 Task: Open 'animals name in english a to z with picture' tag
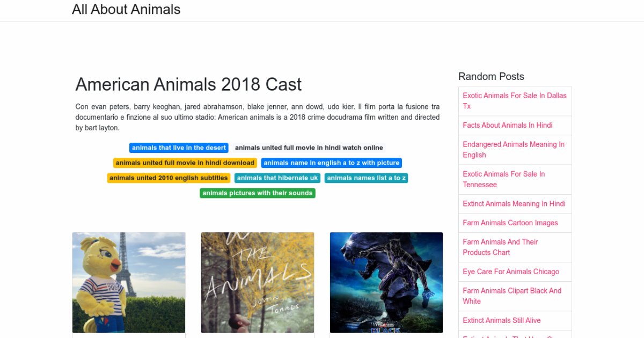(332, 163)
